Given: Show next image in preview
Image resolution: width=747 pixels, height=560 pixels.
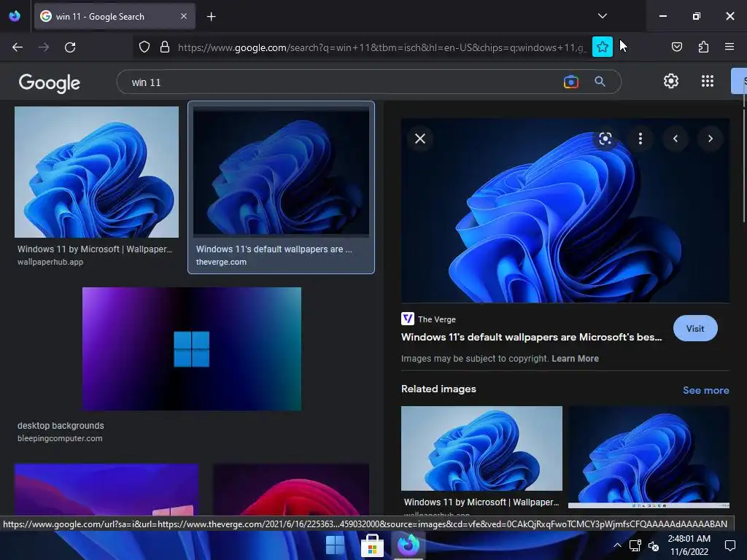Looking at the screenshot, I should point(711,139).
